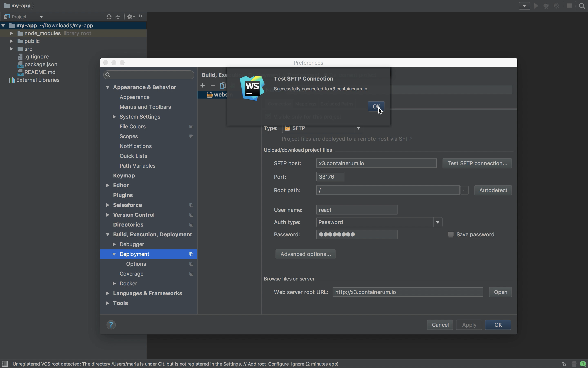Screen dimensions: 588x368
Task: Select Appearance settings page
Action: (x=134, y=97)
